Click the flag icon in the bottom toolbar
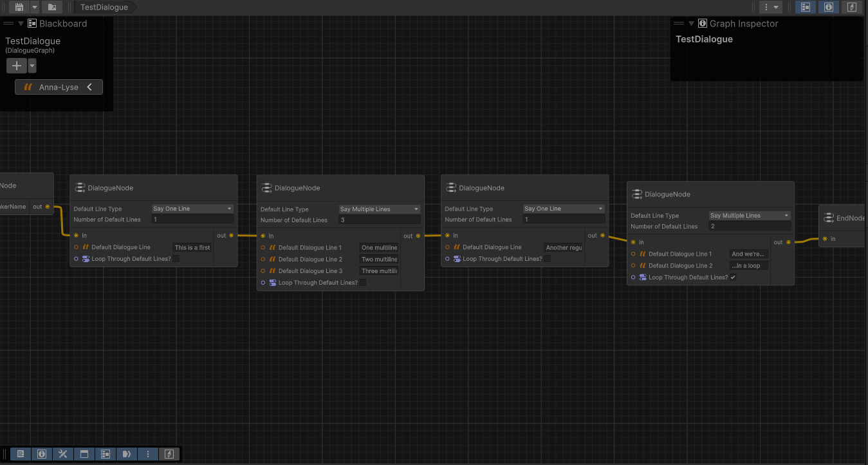The image size is (868, 465). click(x=127, y=453)
